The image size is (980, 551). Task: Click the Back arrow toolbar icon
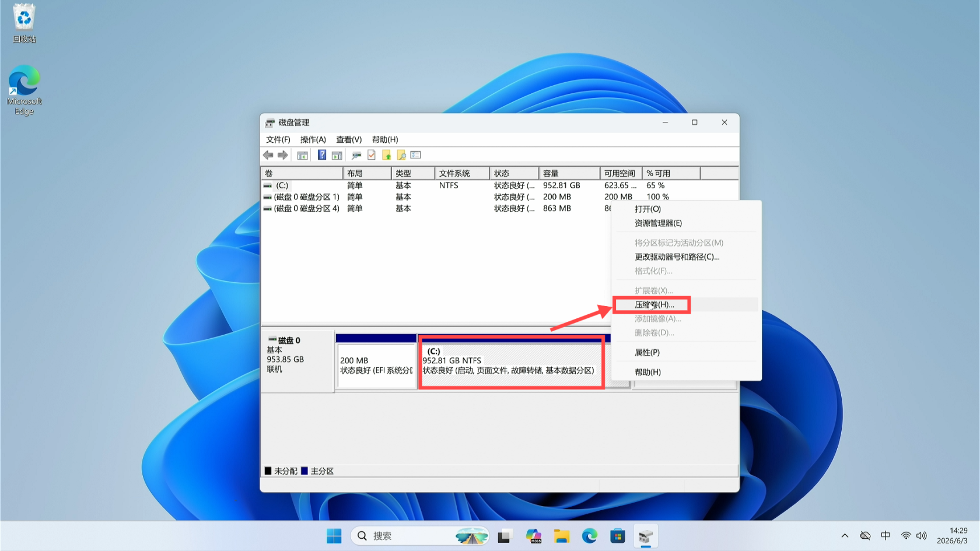pyautogui.click(x=268, y=155)
